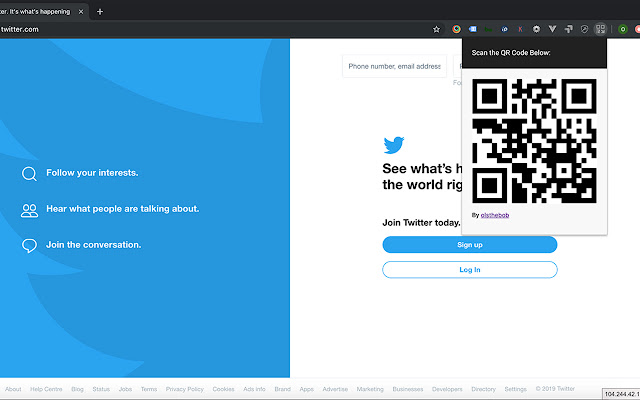Click the Log in button

(470, 270)
